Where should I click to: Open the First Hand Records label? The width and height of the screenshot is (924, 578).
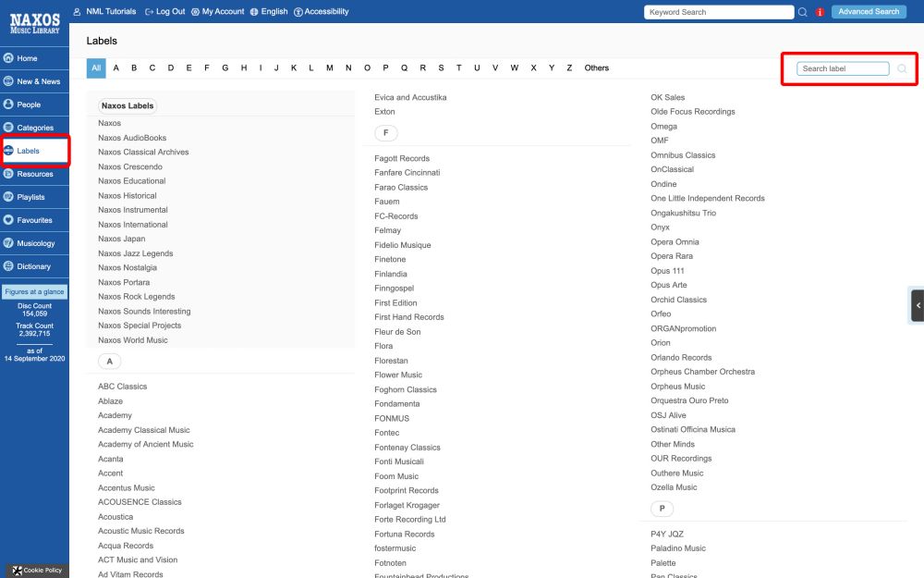(x=409, y=316)
